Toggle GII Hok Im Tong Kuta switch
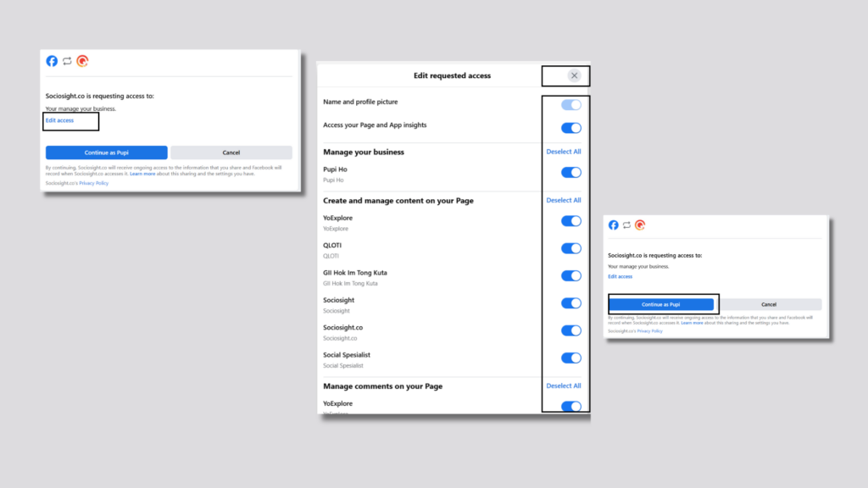The width and height of the screenshot is (868, 488). pyautogui.click(x=570, y=275)
